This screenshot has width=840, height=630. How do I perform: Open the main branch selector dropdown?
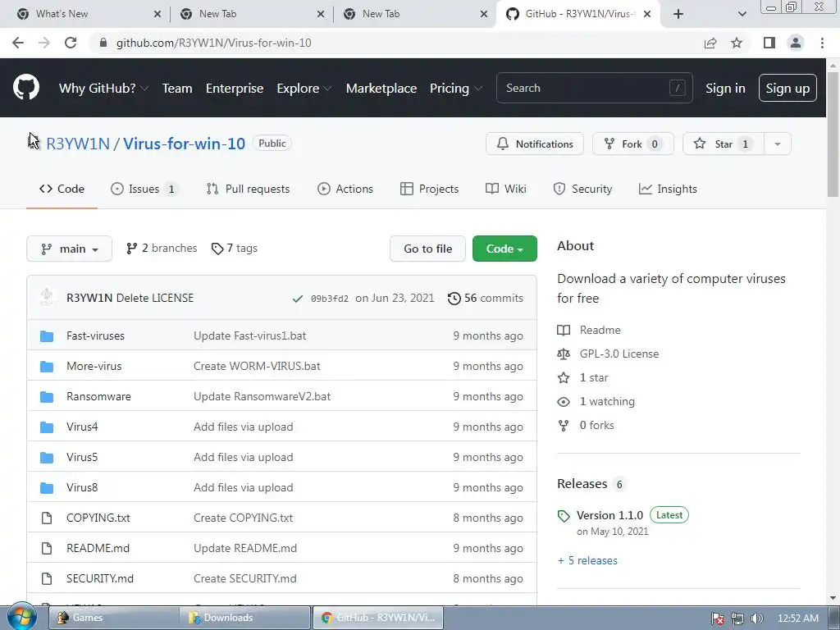click(x=69, y=249)
